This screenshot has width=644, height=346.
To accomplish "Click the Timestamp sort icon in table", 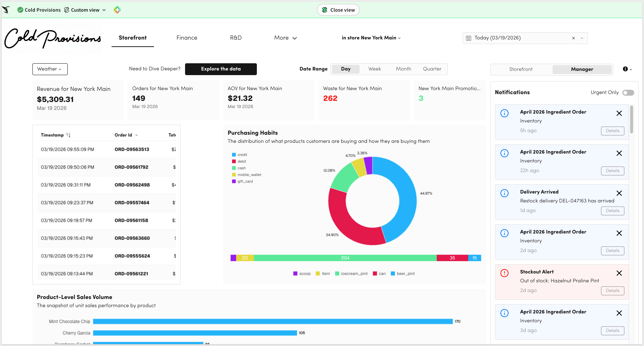I will [68, 135].
